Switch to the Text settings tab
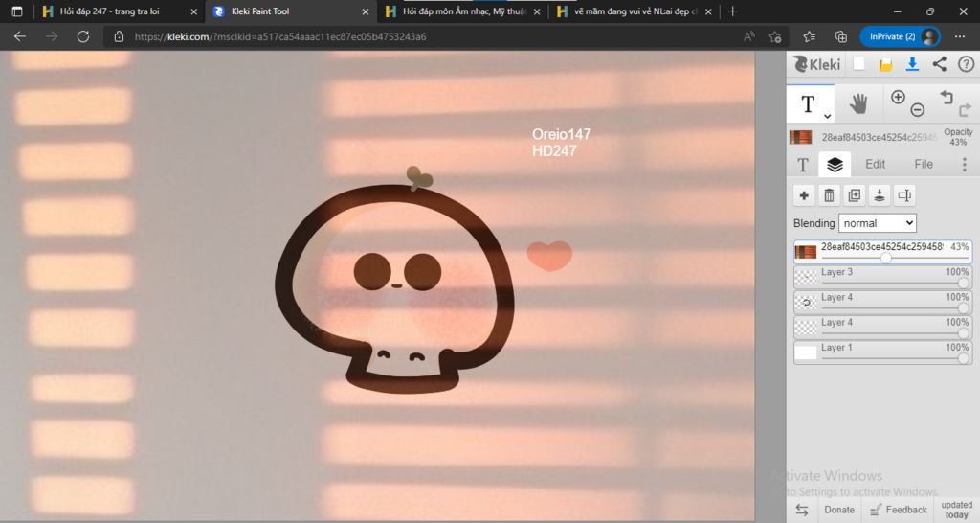Image resolution: width=980 pixels, height=523 pixels. 803,165
